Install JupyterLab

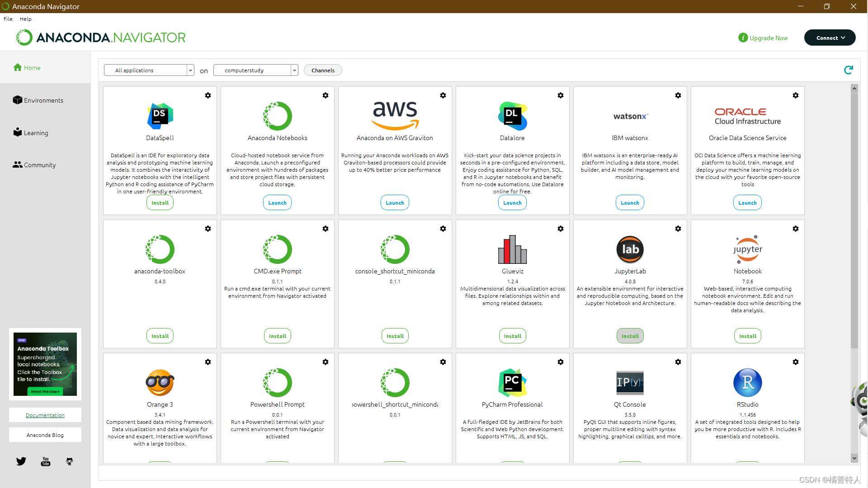630,336
